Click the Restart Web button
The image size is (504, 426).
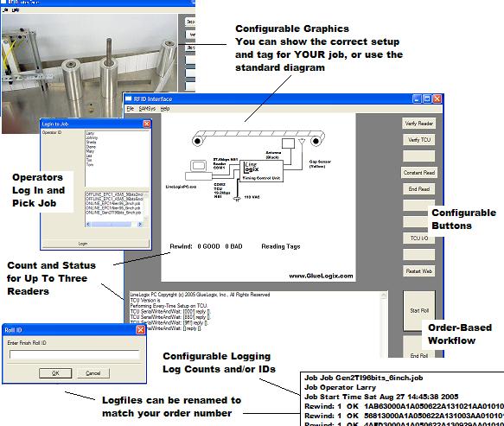click(x=418, y=270)
